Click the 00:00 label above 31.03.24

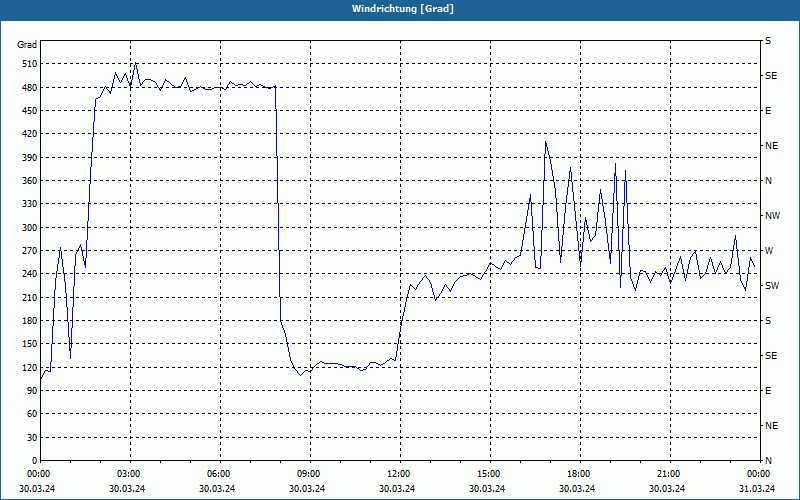[x=758, y=474]
